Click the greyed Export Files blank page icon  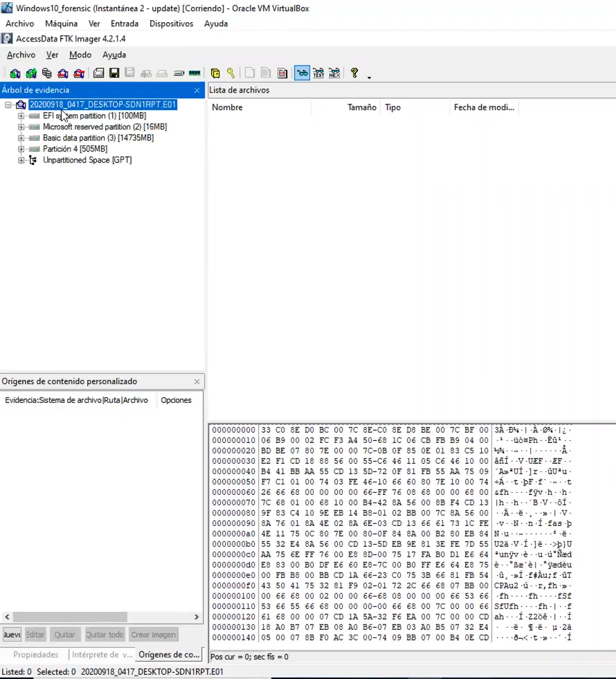pos(250,73)
